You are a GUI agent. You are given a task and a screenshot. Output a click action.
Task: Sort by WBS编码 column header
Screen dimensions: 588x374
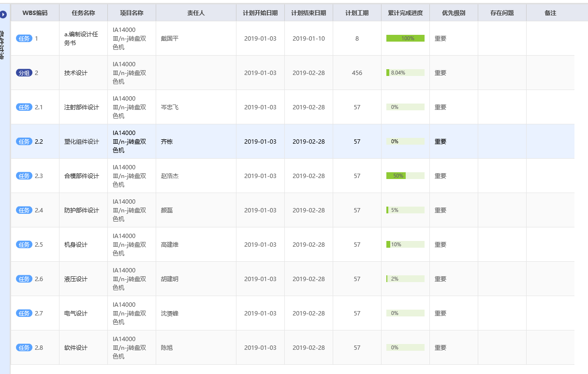[x=35, y=13]
